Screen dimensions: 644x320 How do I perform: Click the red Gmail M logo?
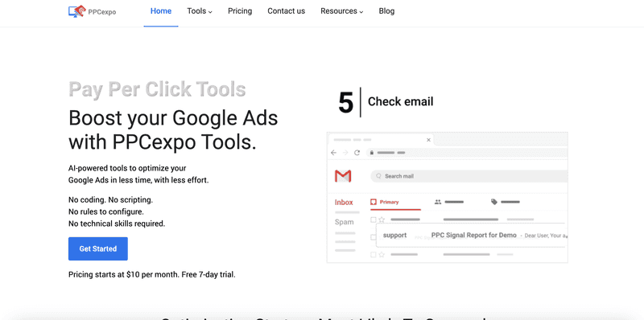click(x=343, y=176)
